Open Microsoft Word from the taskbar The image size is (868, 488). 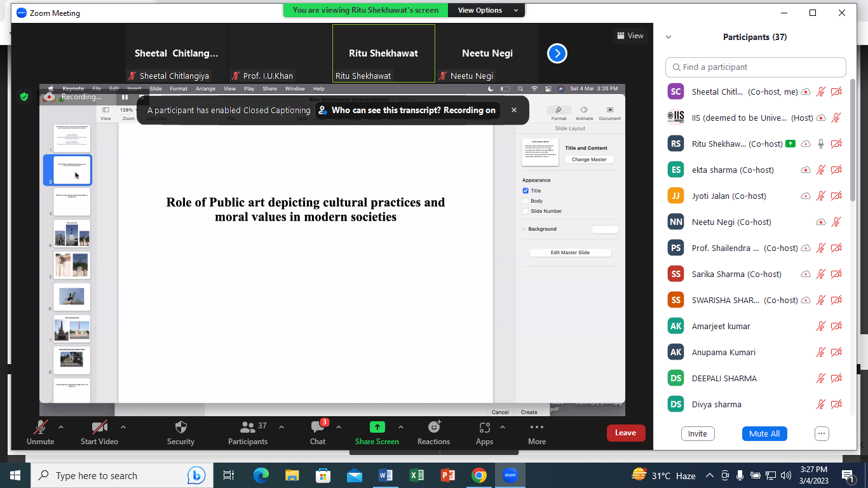click(385, 475)
